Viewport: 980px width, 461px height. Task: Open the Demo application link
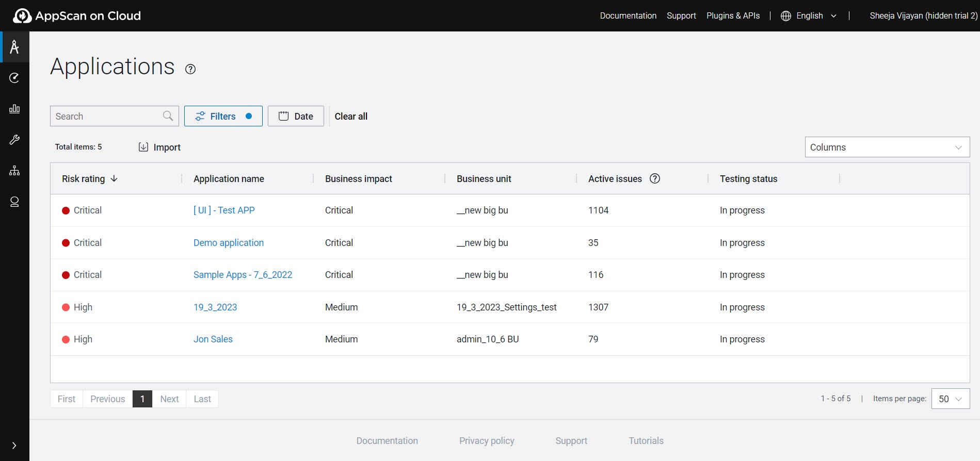click(228, 243)
